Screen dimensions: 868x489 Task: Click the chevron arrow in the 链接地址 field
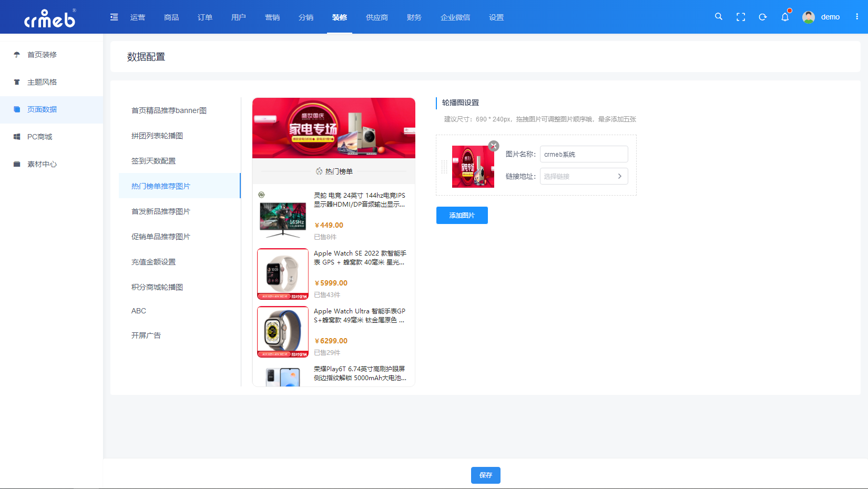point(620,176)
